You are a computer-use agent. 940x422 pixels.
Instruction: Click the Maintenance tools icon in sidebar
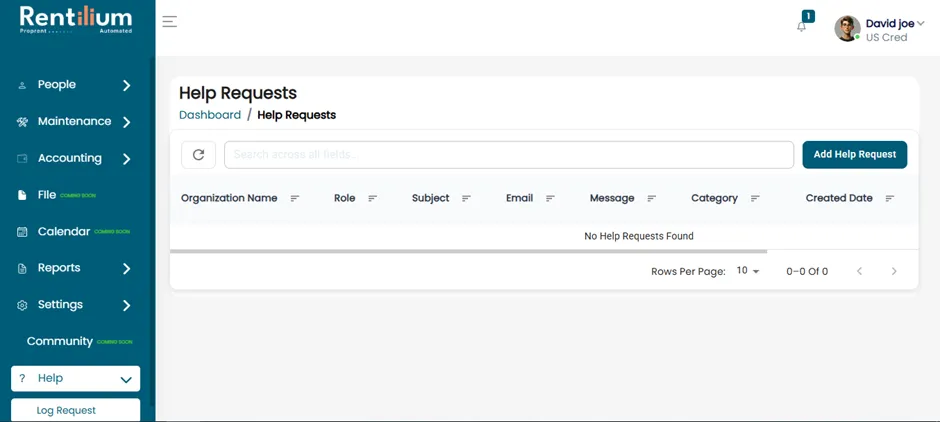pyautogui.click(x=22, y=122)
